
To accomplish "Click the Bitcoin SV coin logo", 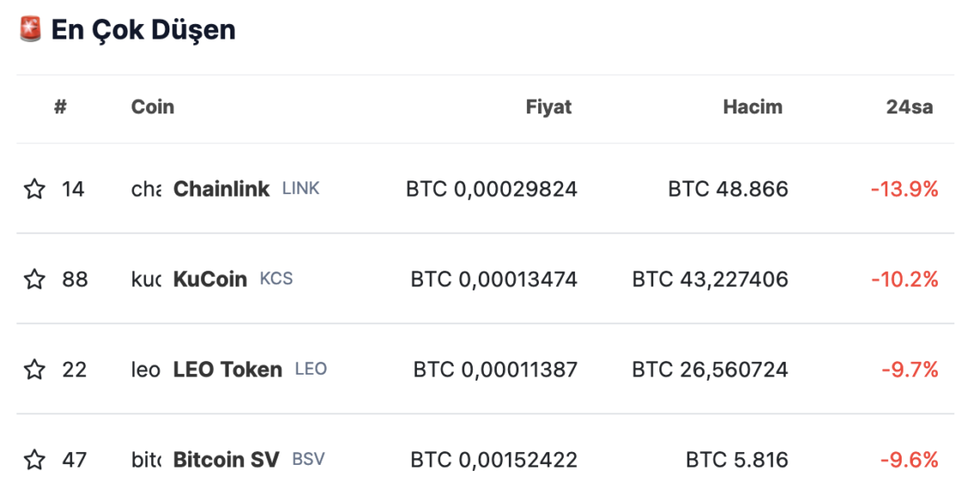I will click(146, 460).
